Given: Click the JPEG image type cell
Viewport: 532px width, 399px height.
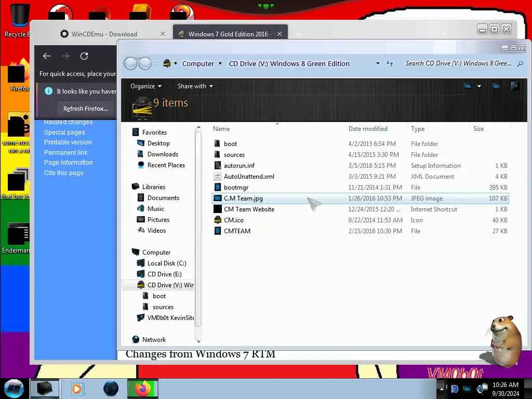Looking at the screenshot, I should (427, 198).
